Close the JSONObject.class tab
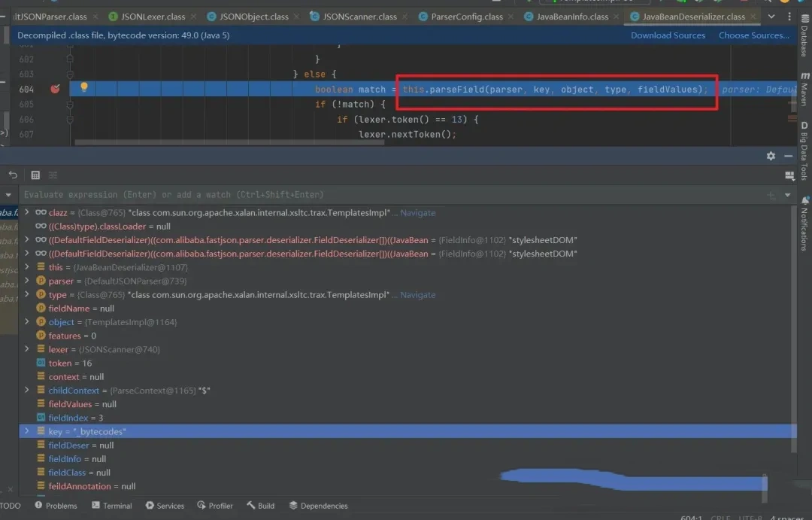 pyautogui.click(x=296, y=17)
